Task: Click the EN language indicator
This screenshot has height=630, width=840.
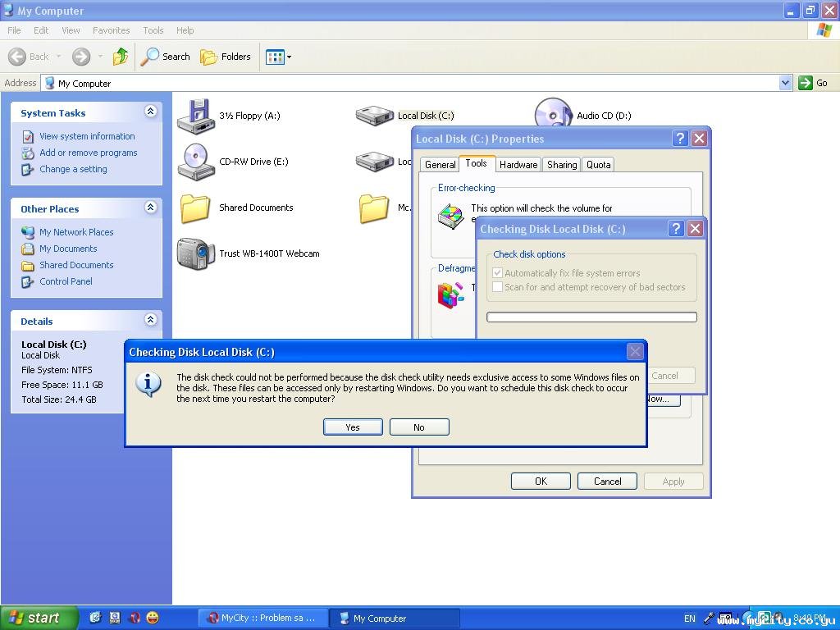Action: [x=689, y=619]
